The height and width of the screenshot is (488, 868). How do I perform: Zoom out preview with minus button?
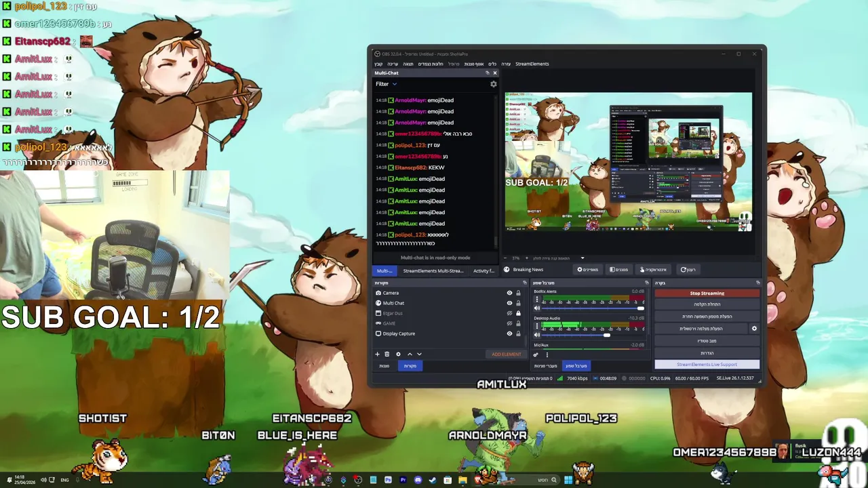click(x=506, y=258)
